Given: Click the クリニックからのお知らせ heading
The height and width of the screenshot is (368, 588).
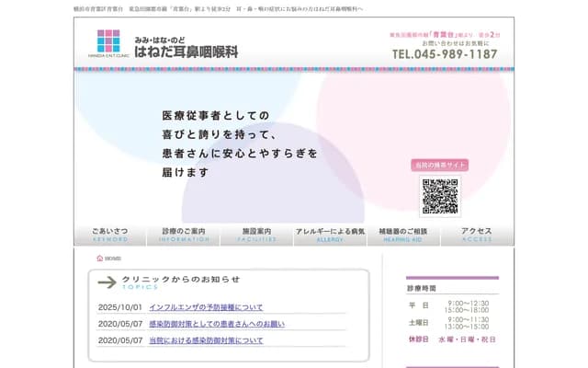Looking at the screenshot, I should [181, 279].
